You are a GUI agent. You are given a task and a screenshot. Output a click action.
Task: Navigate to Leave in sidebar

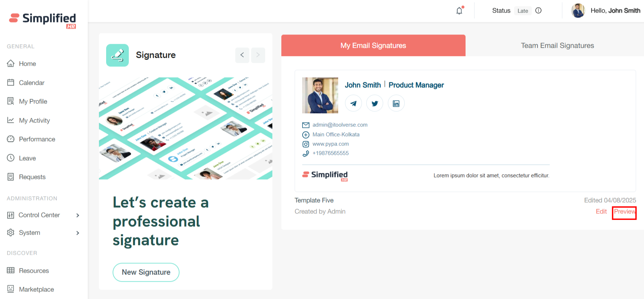tap(27, 158)
